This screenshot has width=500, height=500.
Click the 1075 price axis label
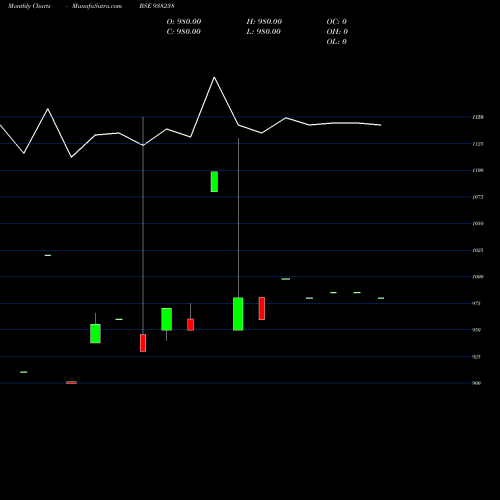tap(478, 197)
